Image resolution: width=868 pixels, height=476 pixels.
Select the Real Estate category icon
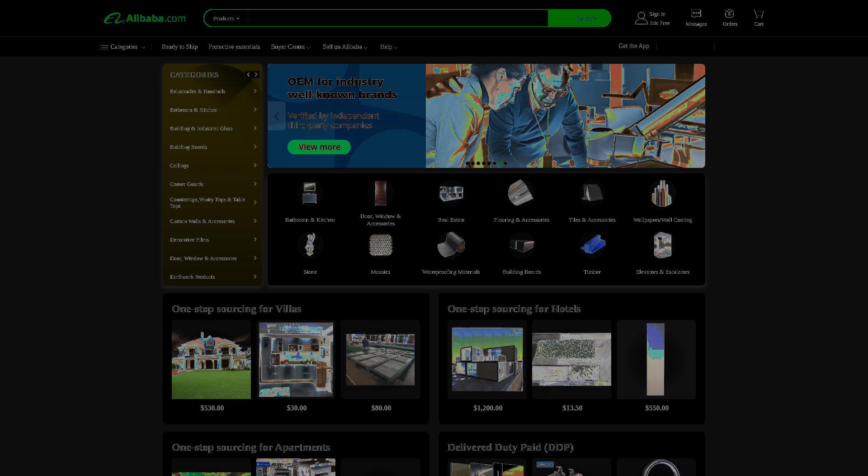tap(451, 193)
